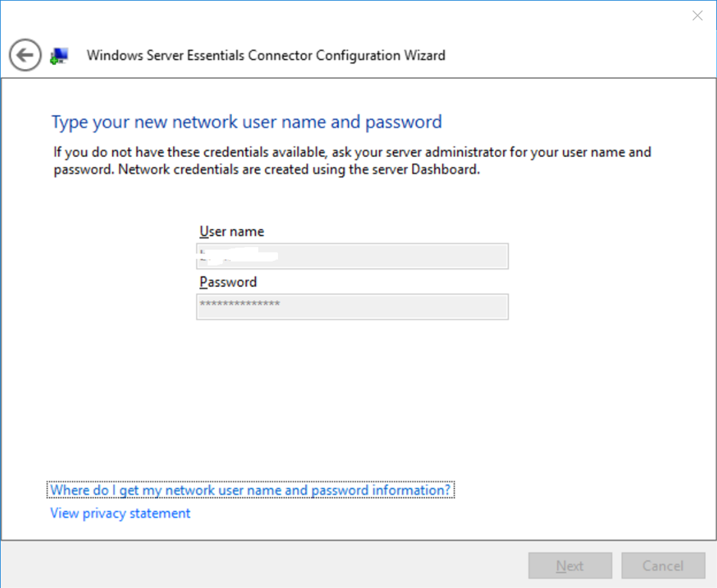
Task: Click the masked asterisks in the Password field
Action: [x=240, y=305]
